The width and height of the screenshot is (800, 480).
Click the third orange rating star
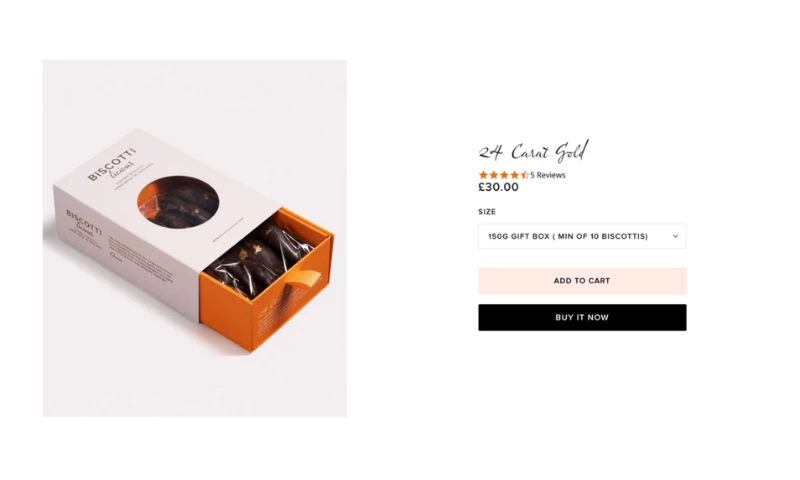[x=504, y=175]
